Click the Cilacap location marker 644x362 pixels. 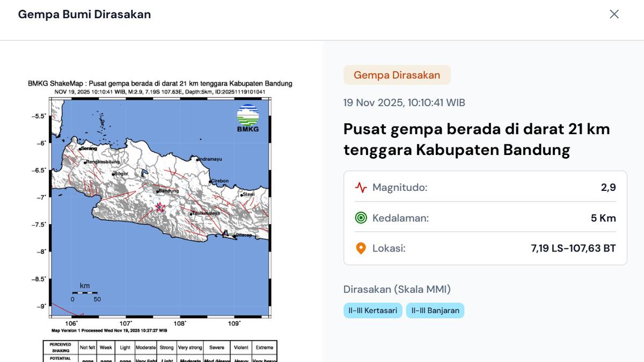tap(234, 234)
